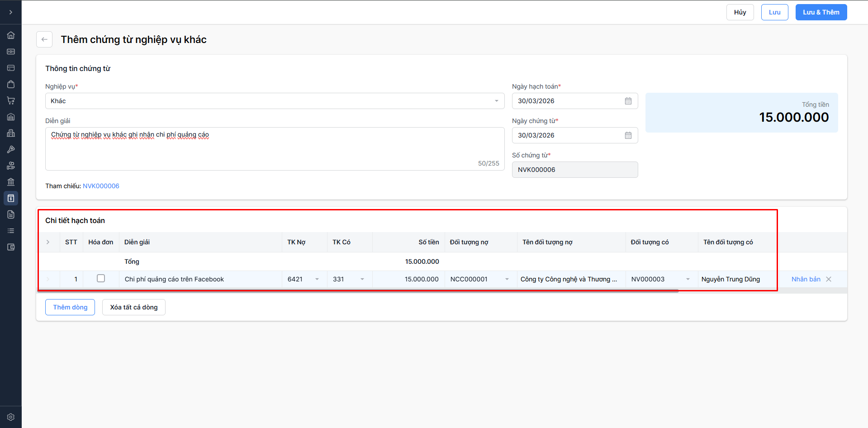Click the shopping cart sidebar icon
Viewport: 868px width, 428px height.
pos(11,100)
